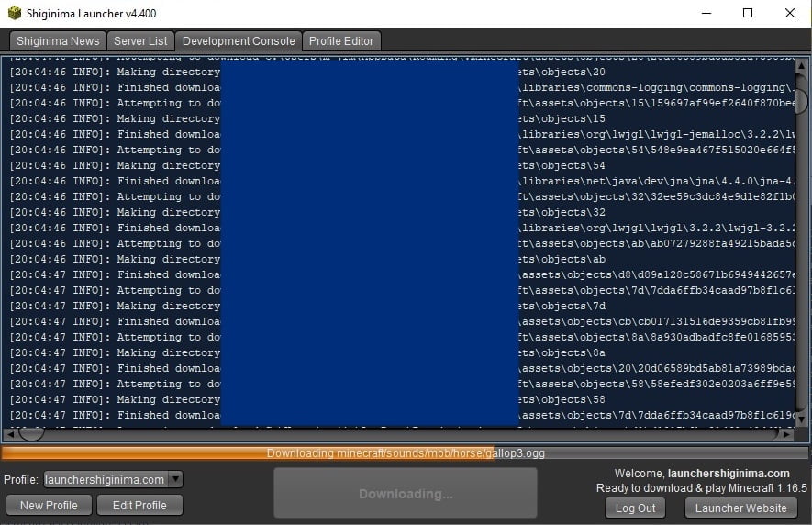The width and height of the screenshot is (812, 525).
Task: Log Out of the account
Action: click(636, 508)
